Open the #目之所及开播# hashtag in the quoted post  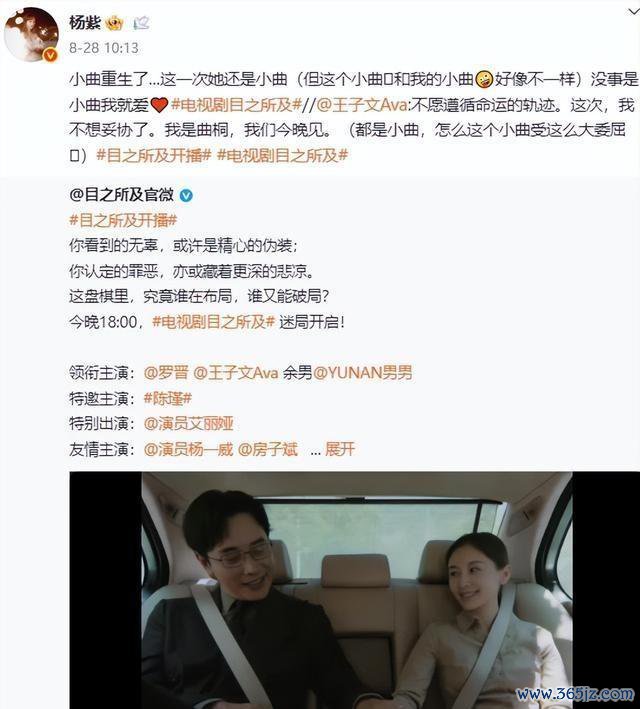click(x=123, y=220)
